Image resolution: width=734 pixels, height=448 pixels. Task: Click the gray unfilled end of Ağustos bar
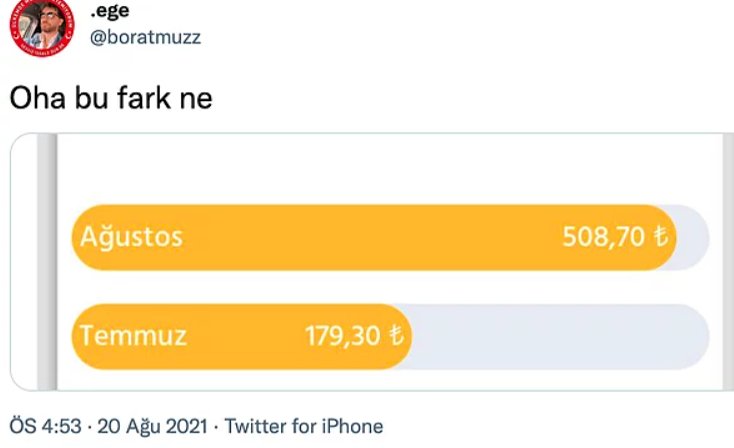[x=693, y=237]
